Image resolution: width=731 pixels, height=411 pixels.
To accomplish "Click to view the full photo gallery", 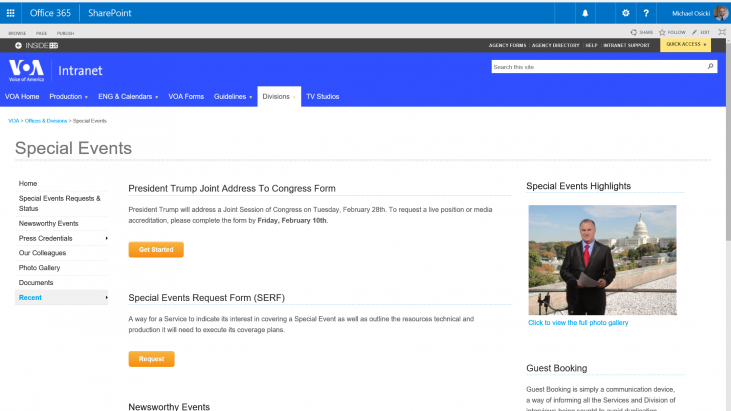I will tap(578, 322).
